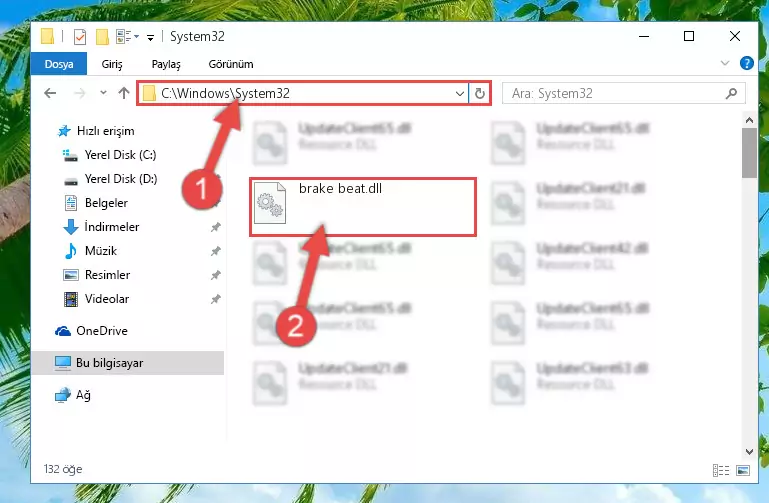The width and height of the screenshot is (769, 503).
Task: Click the search magnifier icon
Action: click(731, 93)
